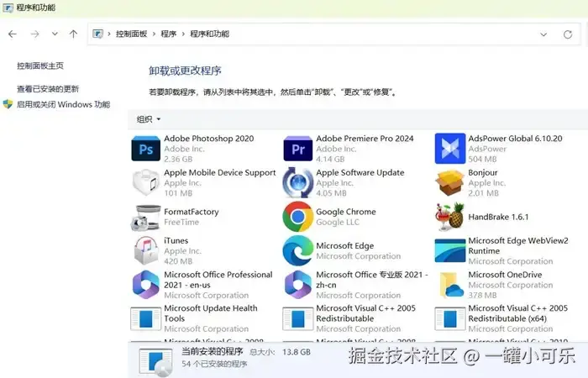Select the HandBrake 1.6.1 name text

click(498, 217)
